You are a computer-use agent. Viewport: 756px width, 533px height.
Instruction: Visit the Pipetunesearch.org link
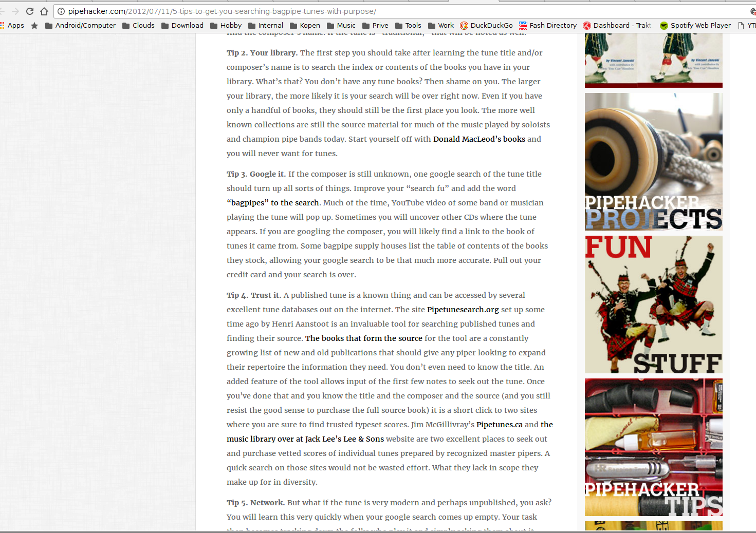pos(463,310)
